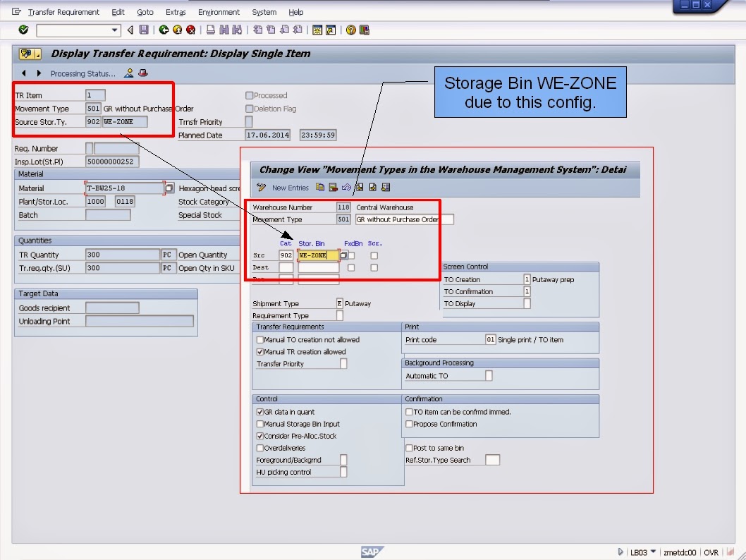Check the Overdeliveries checkbox
The height and width of the screenshot is (560, 746).
pos(259,447)
